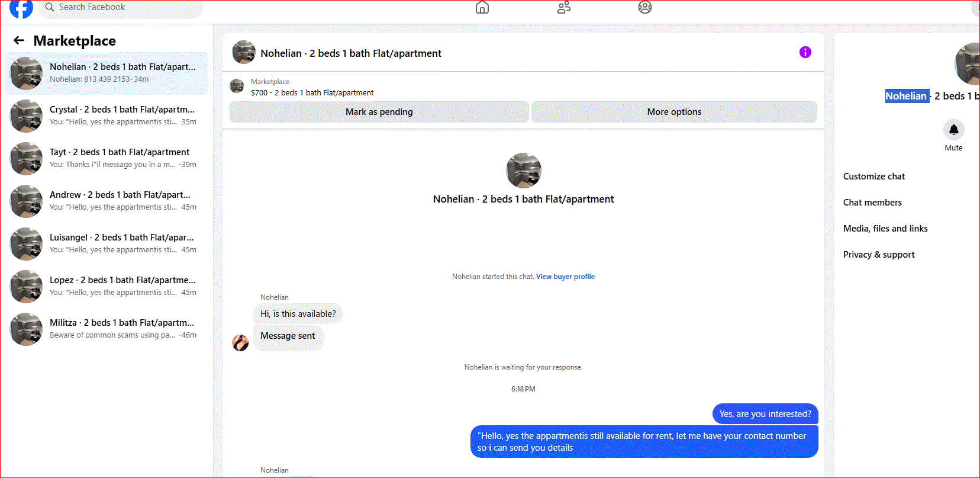Click the 6:18 PM timestamp

click(523, 389)
